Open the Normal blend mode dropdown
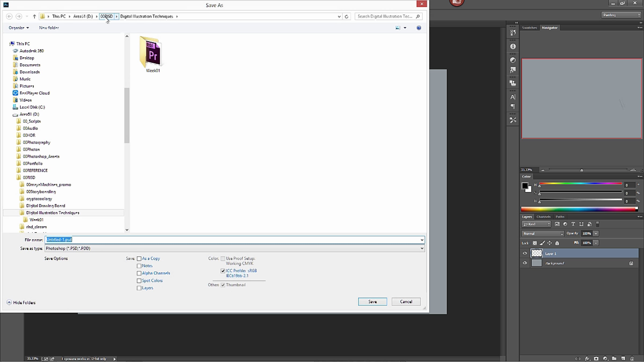Screen dimensions: 644x362 coord(543,234)
